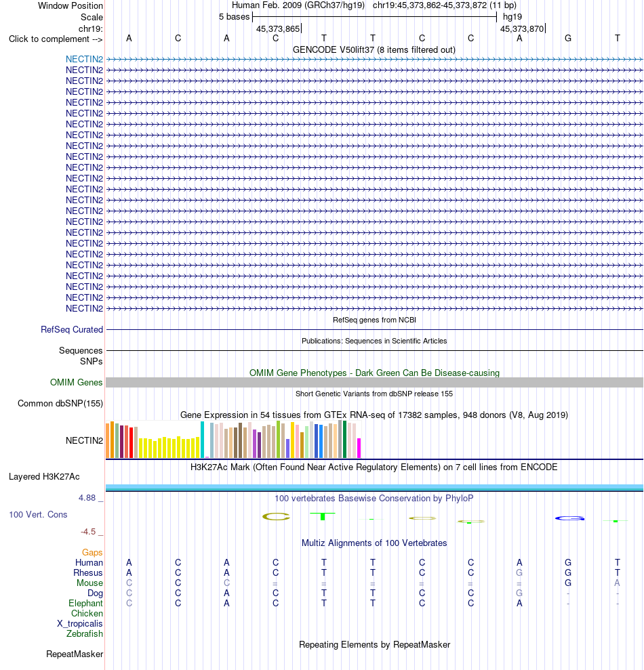
Task: Click the Rhesus species label
Action: [x=88, y=573]
